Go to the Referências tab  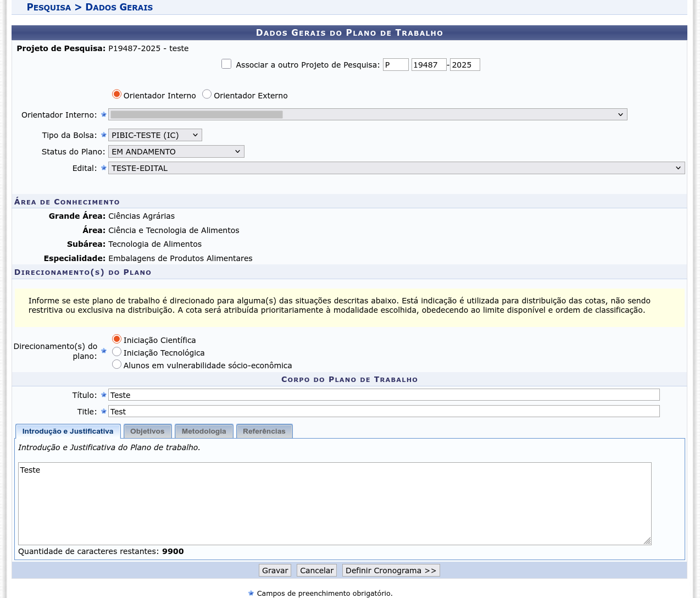[264, 431]
